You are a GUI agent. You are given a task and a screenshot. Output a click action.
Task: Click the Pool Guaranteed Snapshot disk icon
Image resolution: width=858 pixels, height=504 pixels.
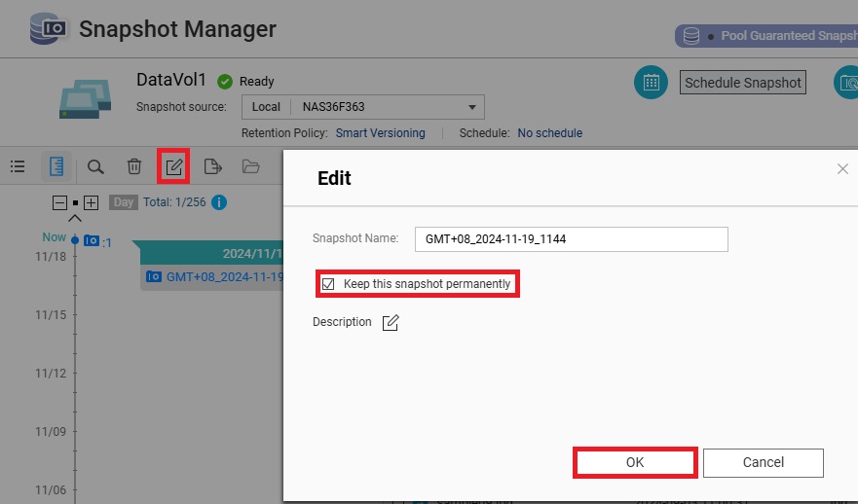(x=691, y=36)
